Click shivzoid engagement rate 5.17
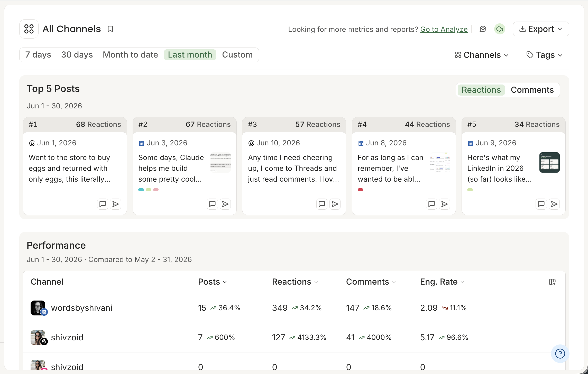 tap(427, 338)
